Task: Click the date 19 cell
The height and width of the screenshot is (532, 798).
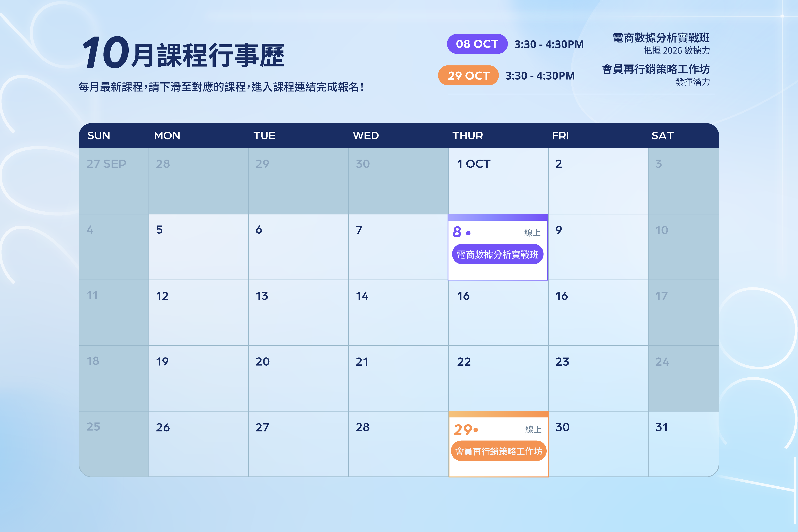Action: tap(199, 379)
